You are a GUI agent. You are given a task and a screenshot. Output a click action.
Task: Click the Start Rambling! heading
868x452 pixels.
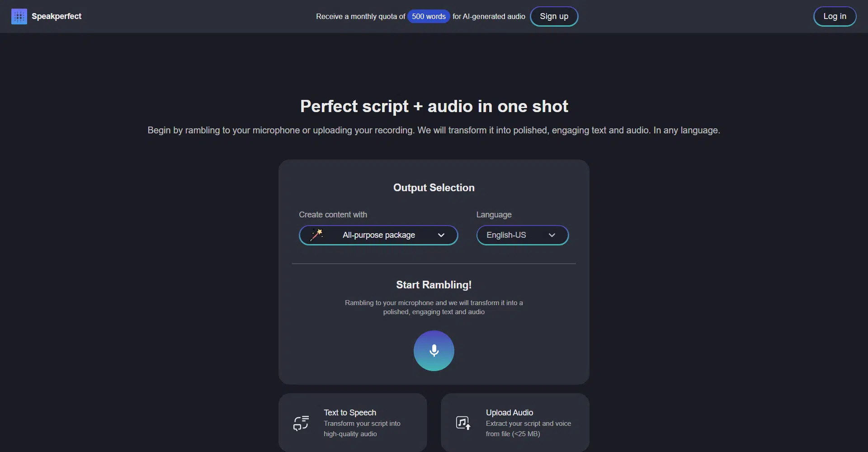coord(434,285)
